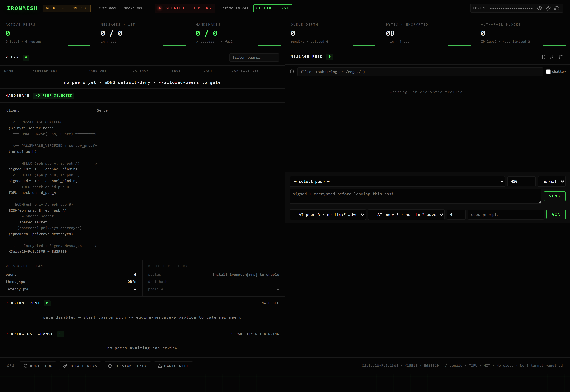Viewport: 570px width, 392px height.
Task: Click 'waiting for encrypted traffic…' text
Action: (x=427, y=92)
